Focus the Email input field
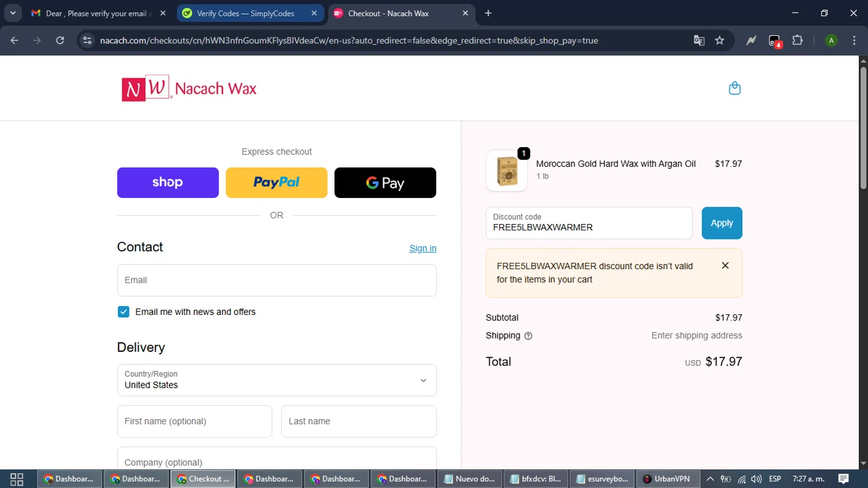 point(277,281)
